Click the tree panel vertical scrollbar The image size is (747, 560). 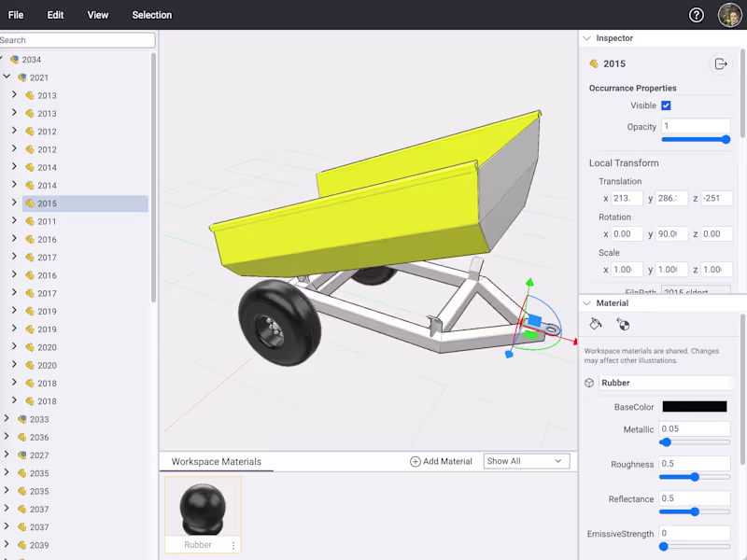click(x=153, y=177)
